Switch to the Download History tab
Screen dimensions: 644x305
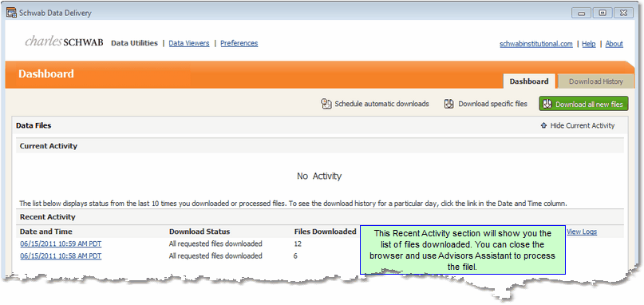[x=596, y=81]
